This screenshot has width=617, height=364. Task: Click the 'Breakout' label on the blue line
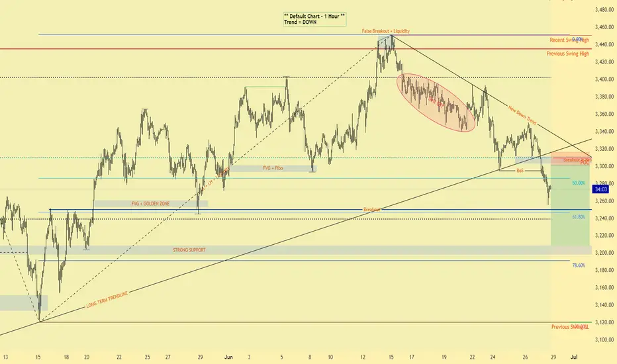pyautogui.click(x=371, y=210)
